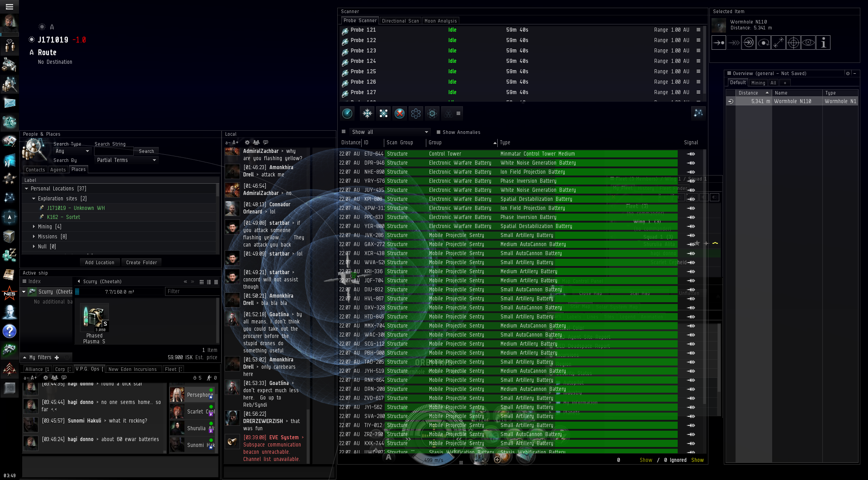Open the Partial Terms search dropdown

point(126,160)
